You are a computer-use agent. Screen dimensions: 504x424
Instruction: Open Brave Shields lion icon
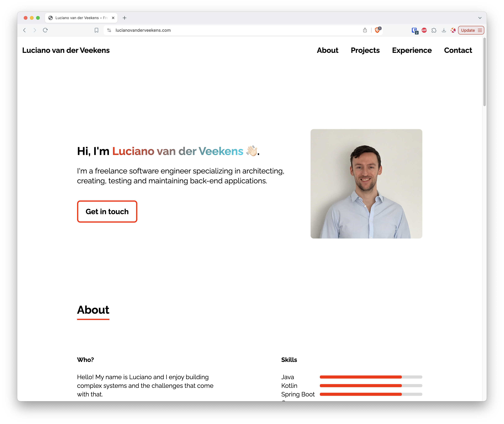click(x=377, y=30)
